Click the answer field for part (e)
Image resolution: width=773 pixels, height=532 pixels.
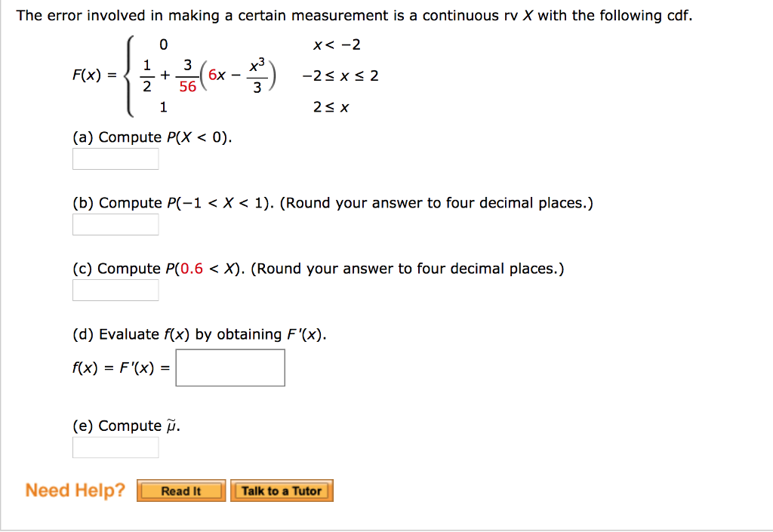(x=115, y=447)
